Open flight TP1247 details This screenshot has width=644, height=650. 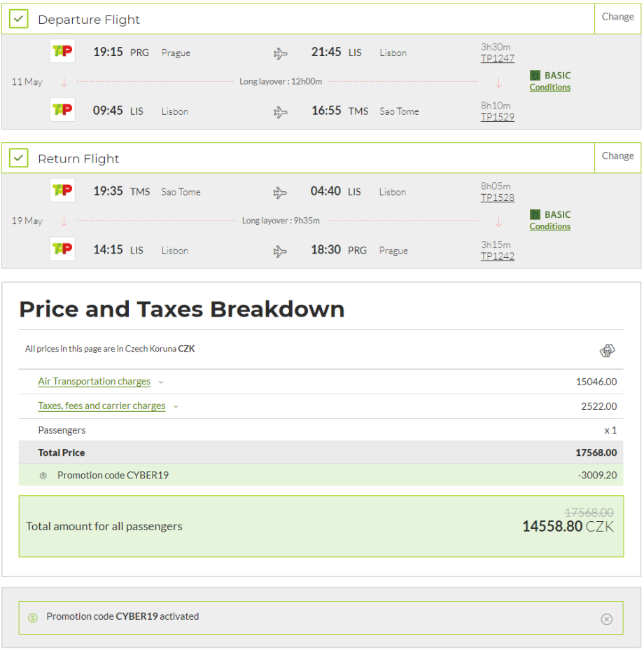tap(497, 59)
